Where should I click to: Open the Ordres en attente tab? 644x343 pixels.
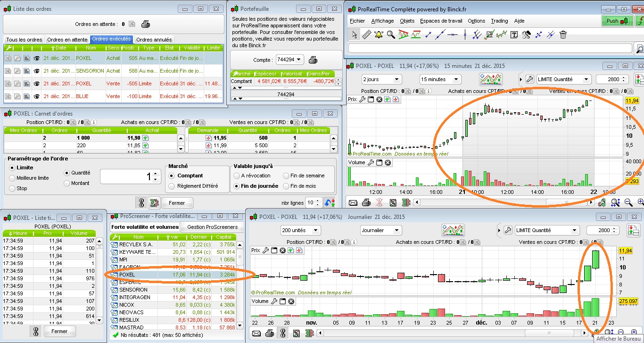tap(67, 40)
